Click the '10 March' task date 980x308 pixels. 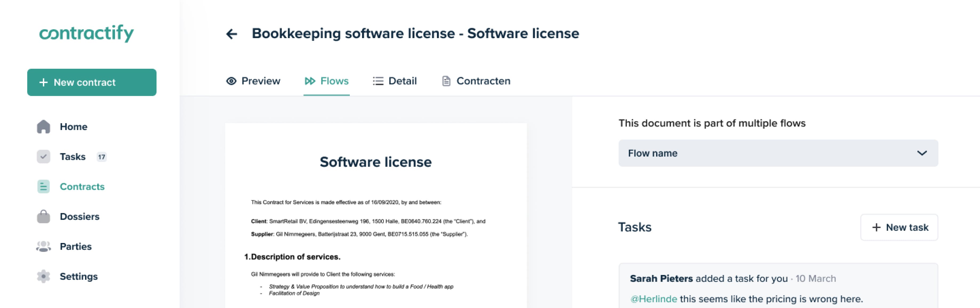click(x=816, y=279)
